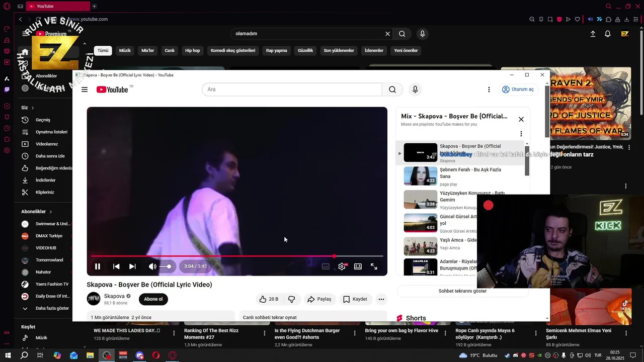Click 'Paylaş' share button
644x362 pixels.
coord(319,299)
